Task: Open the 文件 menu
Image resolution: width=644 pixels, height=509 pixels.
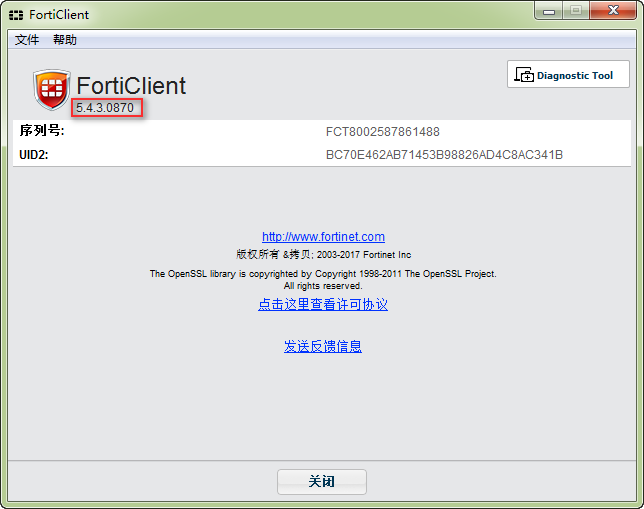Action: coord(27,39)
